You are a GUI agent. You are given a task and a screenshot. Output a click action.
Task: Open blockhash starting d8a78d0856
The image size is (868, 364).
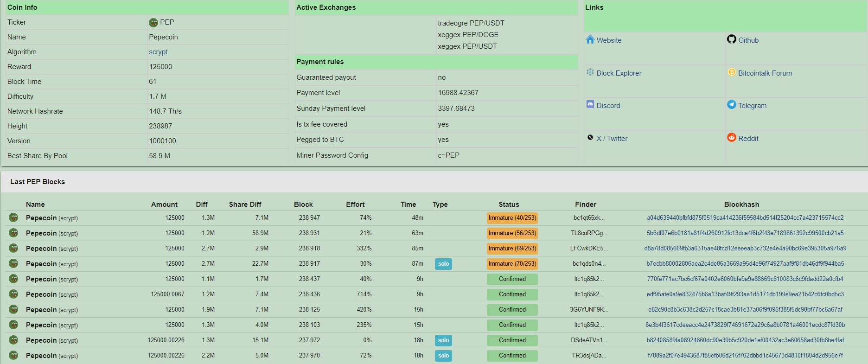[745, 248]
